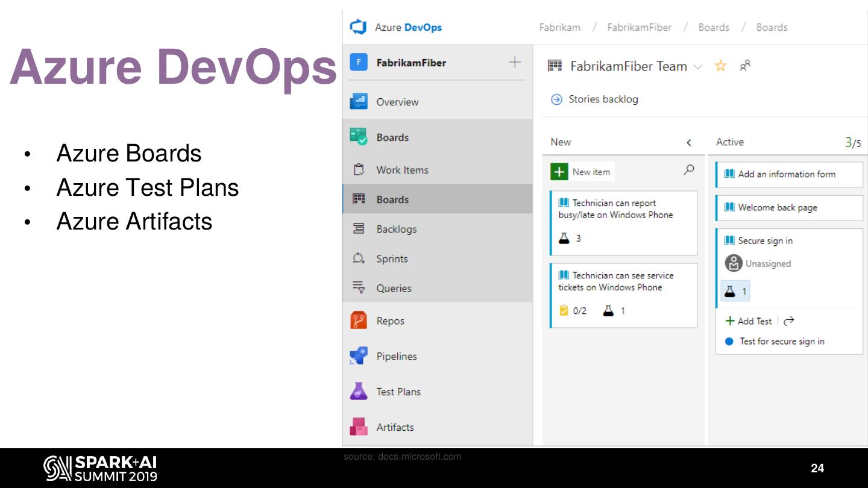
Task: Click the Sprints icon in sidebar
Action: click(x=359, y=258)
